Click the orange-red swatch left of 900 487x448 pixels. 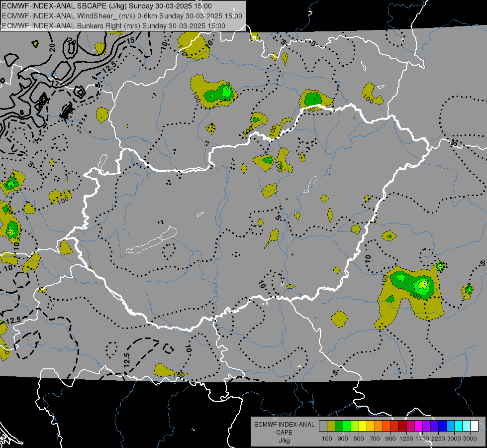[387, 426]
